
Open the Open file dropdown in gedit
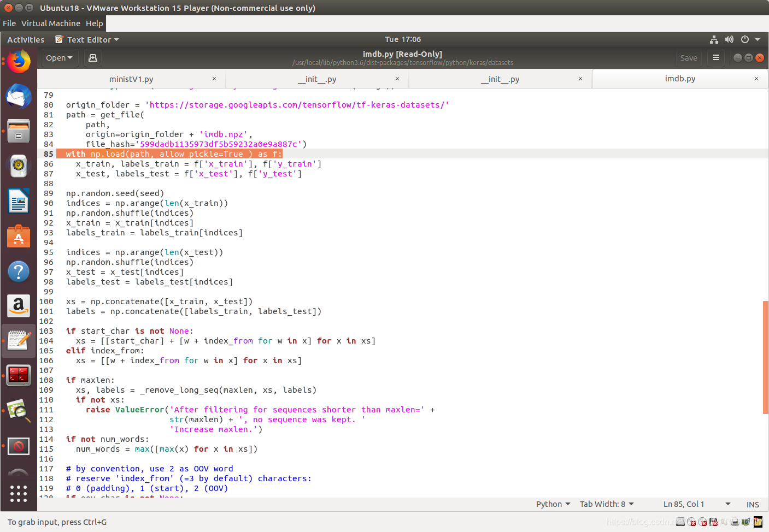coord(60,58)
